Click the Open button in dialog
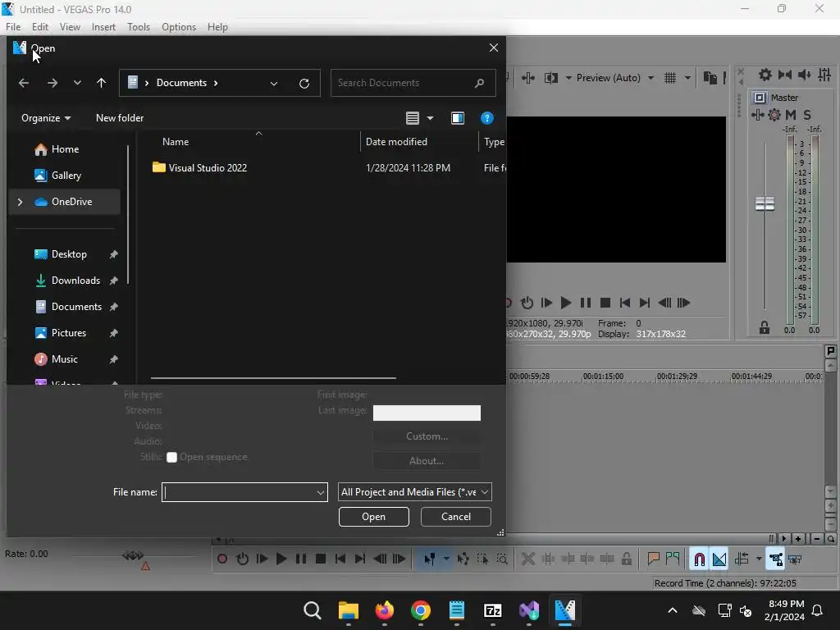This screenshot has width=840, height=630. [x=374, y=517]
